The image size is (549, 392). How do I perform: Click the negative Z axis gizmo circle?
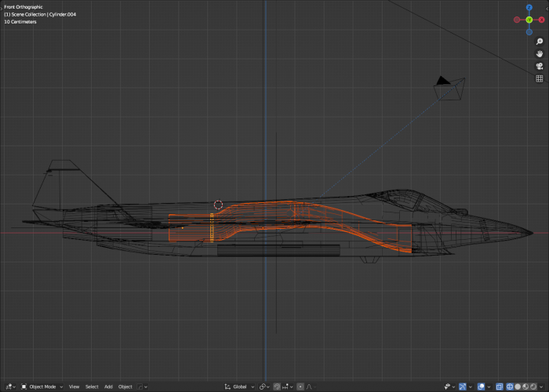pyautogui.click(x=529, y=32)
